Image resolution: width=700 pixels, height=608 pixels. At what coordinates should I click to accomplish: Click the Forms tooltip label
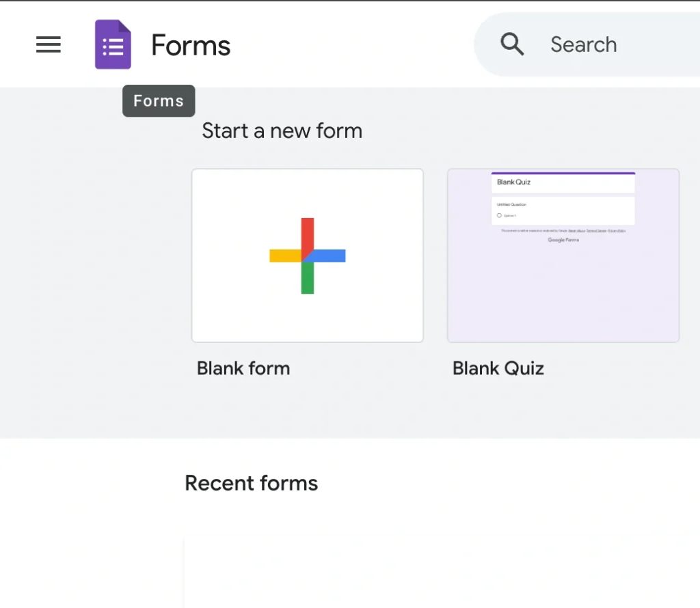pos(158,100)
